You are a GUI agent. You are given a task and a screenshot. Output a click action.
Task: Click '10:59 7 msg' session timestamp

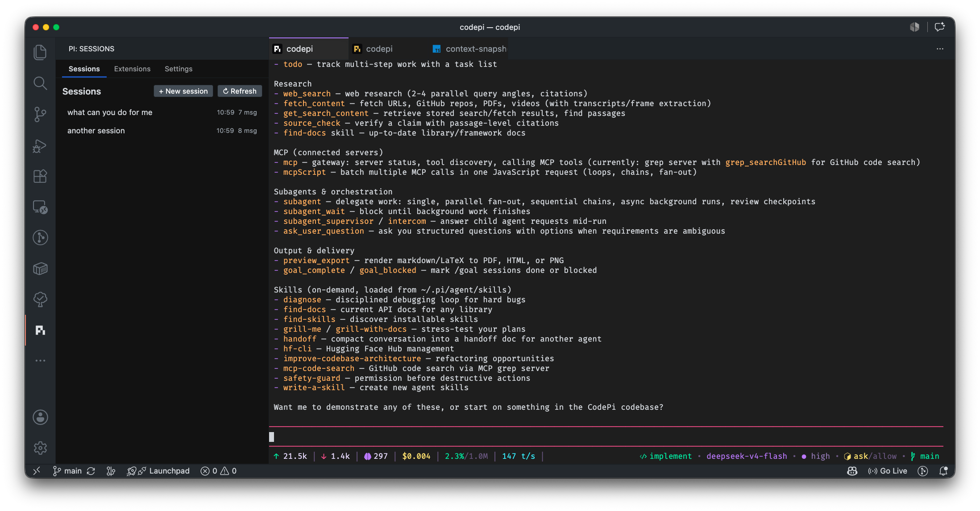tap(237, 112)
